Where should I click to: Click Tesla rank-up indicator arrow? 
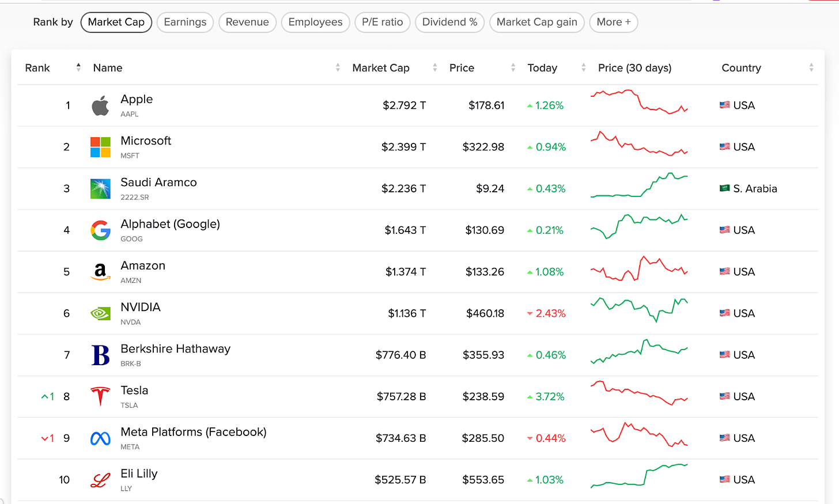[x=44, y=397]
